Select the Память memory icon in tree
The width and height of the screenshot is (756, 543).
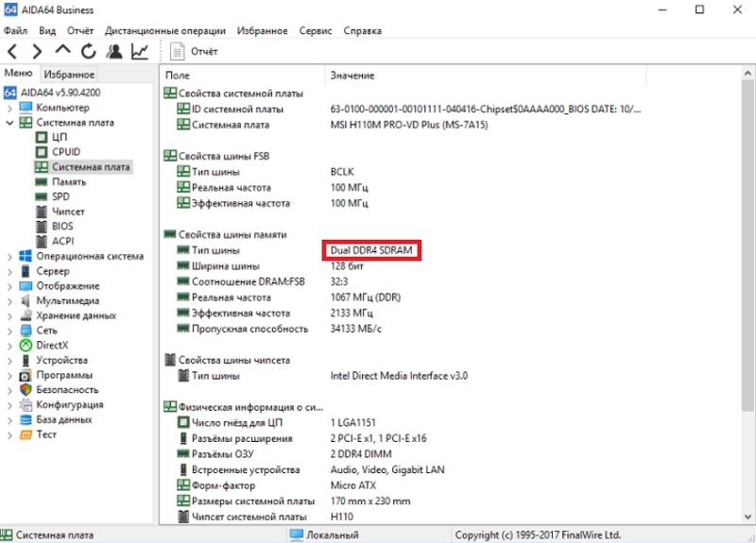pos(42,182)
